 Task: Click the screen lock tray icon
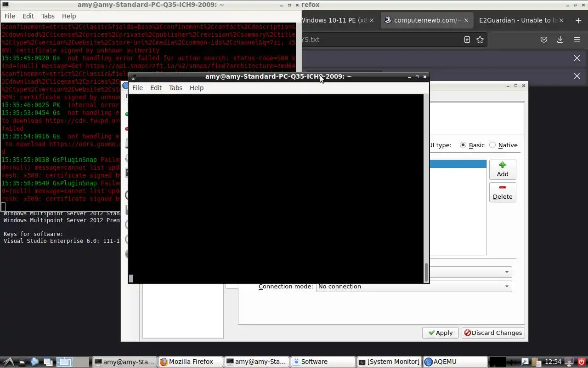point(569,362)
